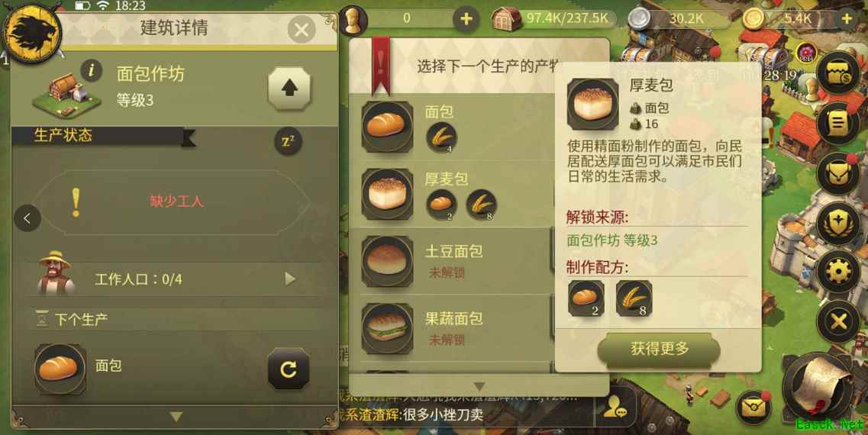Open the settings gear icon
The image size is (868, 435).
tap(838, 271)
